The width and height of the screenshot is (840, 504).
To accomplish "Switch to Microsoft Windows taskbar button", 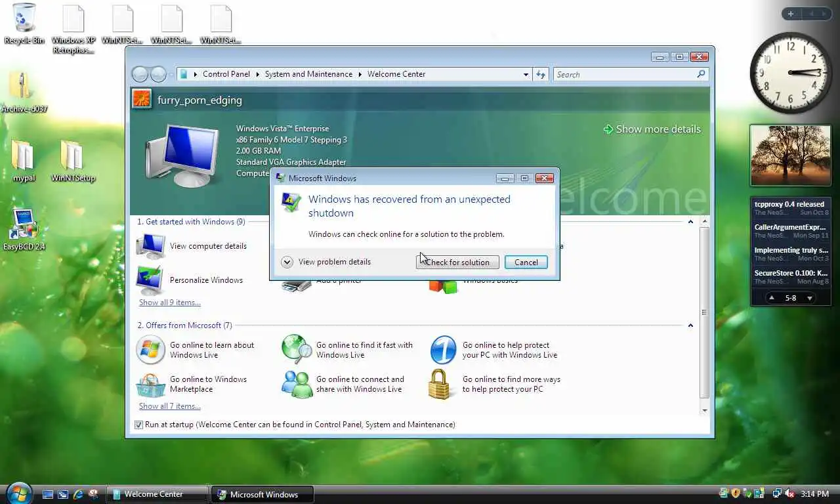I will (x=262, y=494).
